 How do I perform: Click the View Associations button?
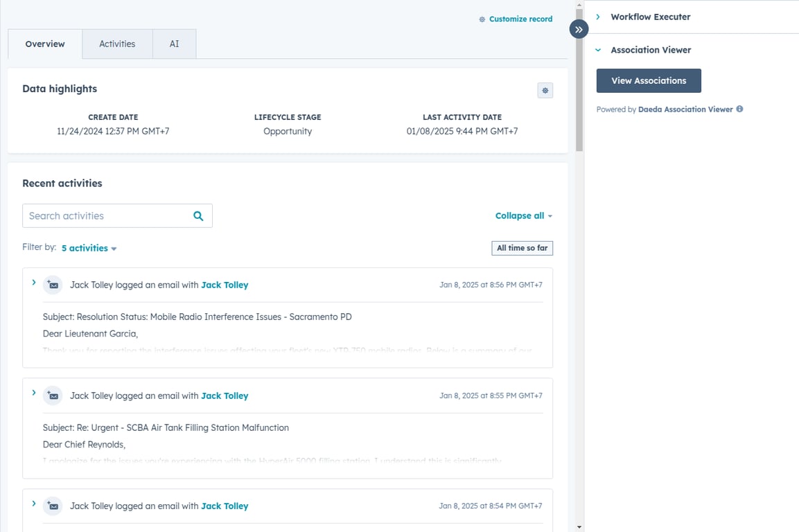tap(648, 80)
